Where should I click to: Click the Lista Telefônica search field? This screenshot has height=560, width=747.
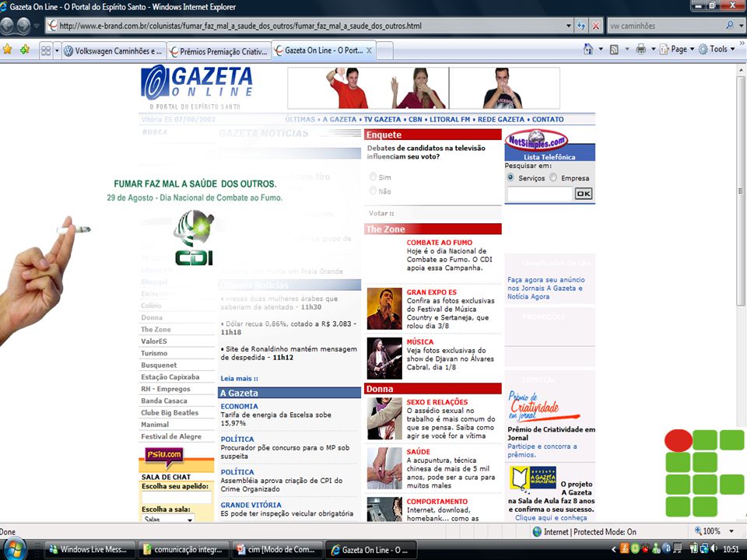point(539,194)
